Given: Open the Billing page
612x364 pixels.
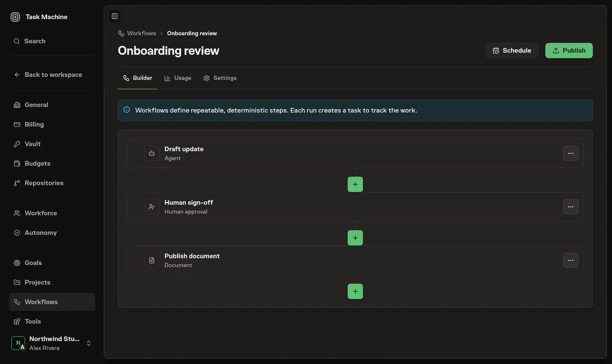Looking at the screenshot, I should tap(52, 124).
